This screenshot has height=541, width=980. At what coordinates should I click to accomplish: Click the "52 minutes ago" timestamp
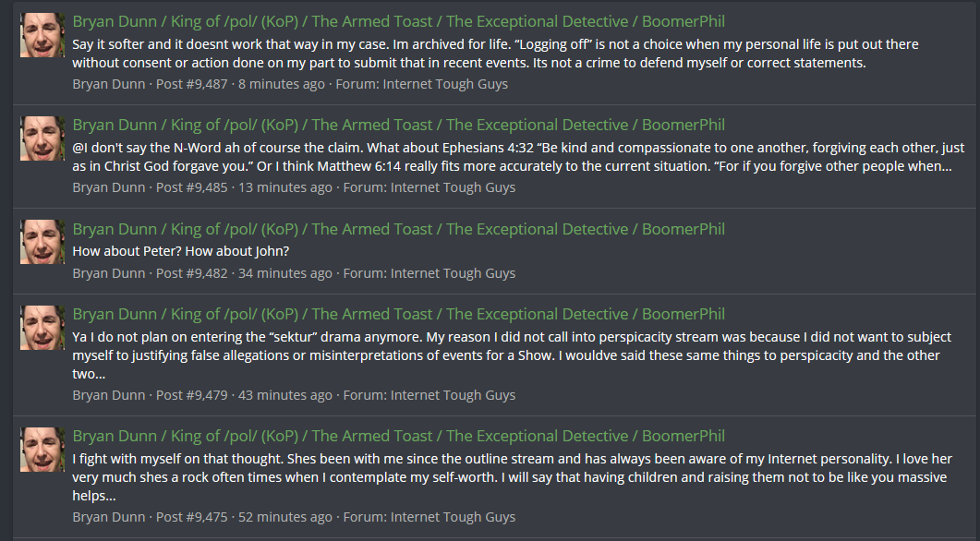(284, 517)
